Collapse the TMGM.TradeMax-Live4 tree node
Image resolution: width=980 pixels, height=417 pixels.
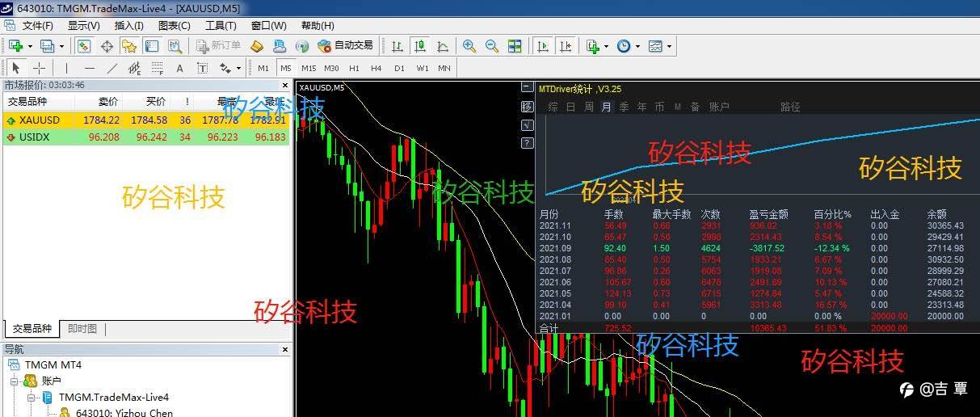[x=32, y=398]
